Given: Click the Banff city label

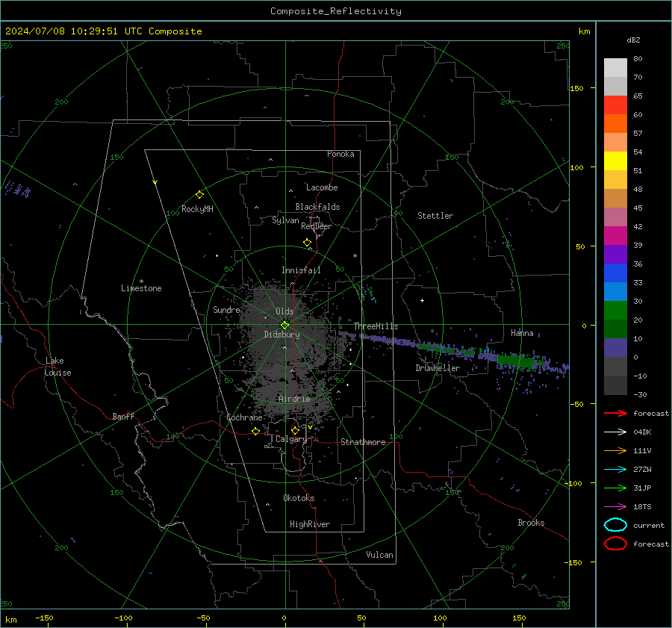Looking at the screenshot, I should point(123,417).
